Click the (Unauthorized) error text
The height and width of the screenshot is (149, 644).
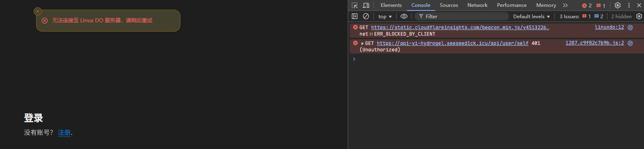point(380,50)
